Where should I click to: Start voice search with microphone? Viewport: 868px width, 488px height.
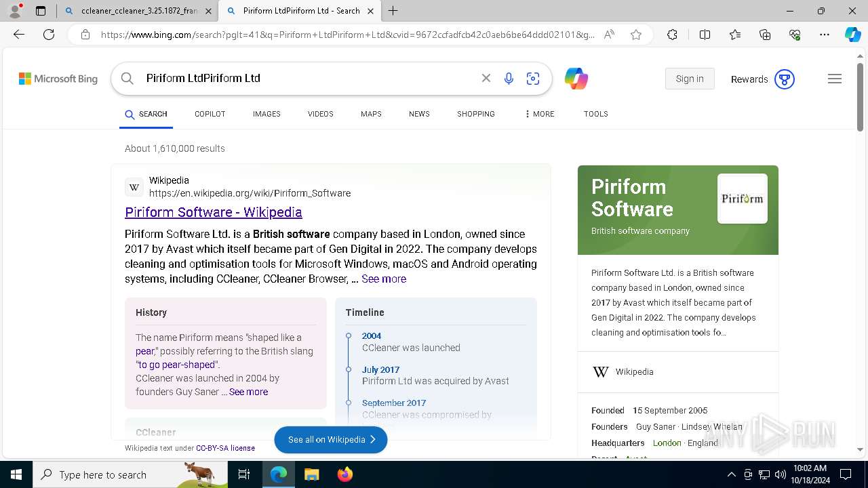pos(509,79)
